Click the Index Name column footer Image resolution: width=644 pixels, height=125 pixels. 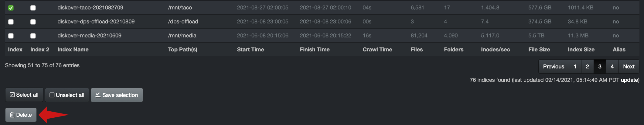click(x=73, y=50)
